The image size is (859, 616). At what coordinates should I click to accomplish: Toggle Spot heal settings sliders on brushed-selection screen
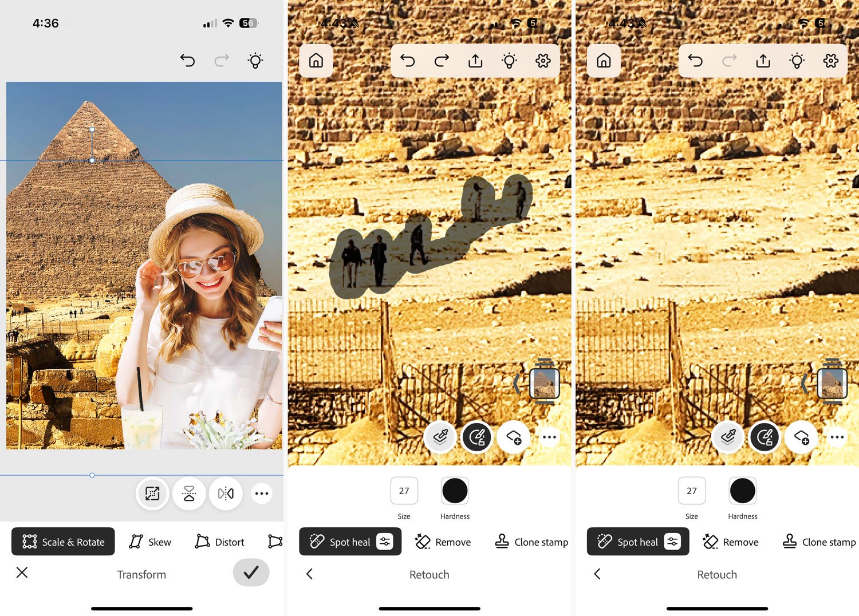[x=385, y=542]
